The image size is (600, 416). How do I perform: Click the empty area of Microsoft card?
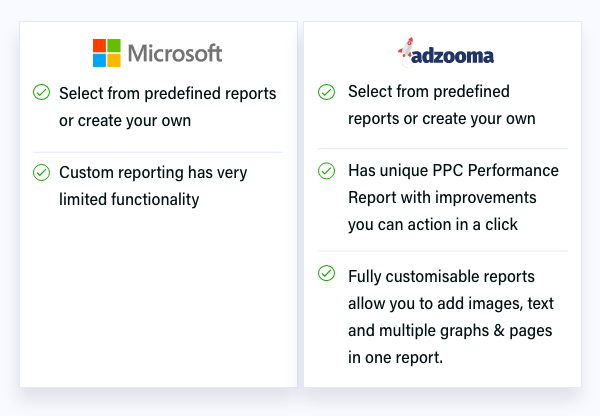click(158, 299)
